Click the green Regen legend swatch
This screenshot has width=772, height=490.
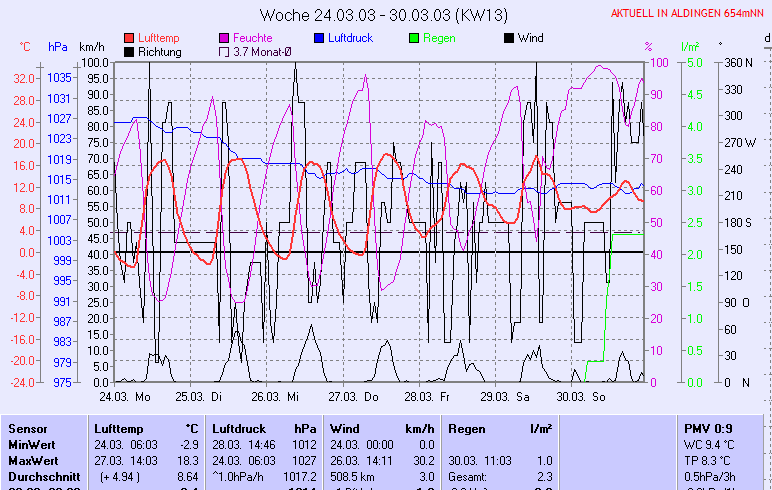414,38
